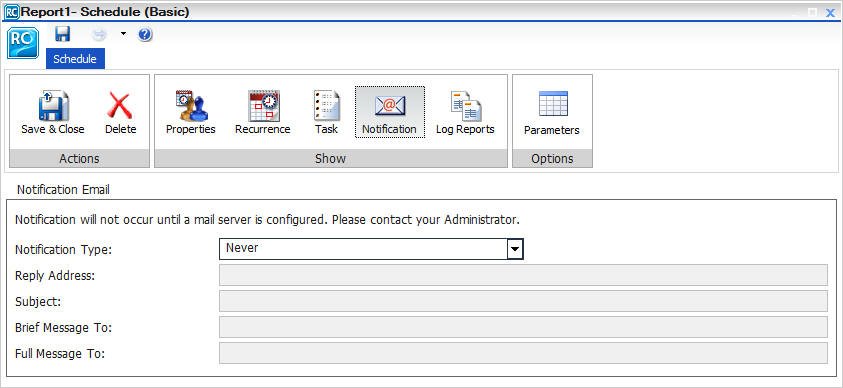Expand the quick access toolbar arrow

click(123, 34)
